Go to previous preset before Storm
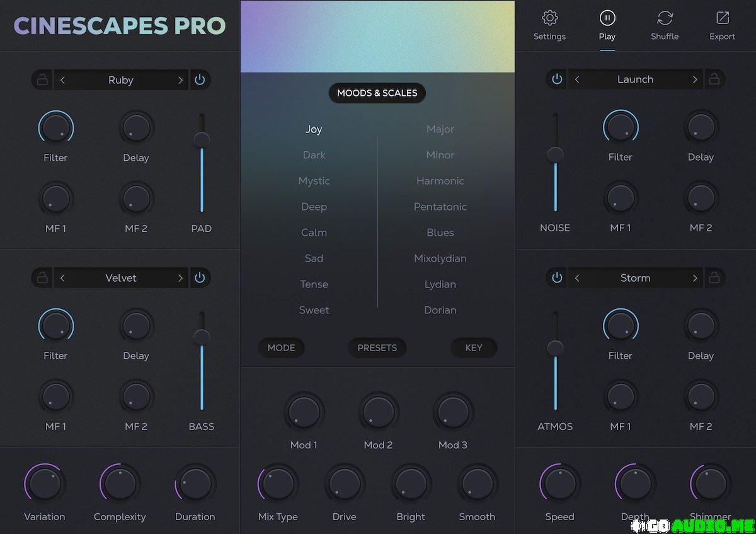 tap(577, 278)
